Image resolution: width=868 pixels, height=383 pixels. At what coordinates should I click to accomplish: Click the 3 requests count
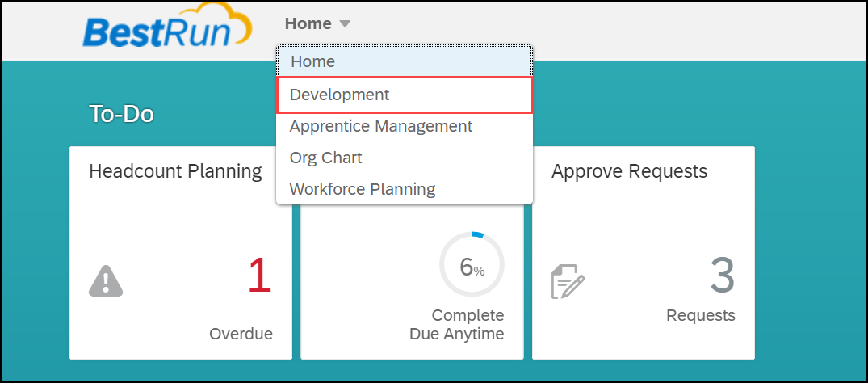coord(723,276)
